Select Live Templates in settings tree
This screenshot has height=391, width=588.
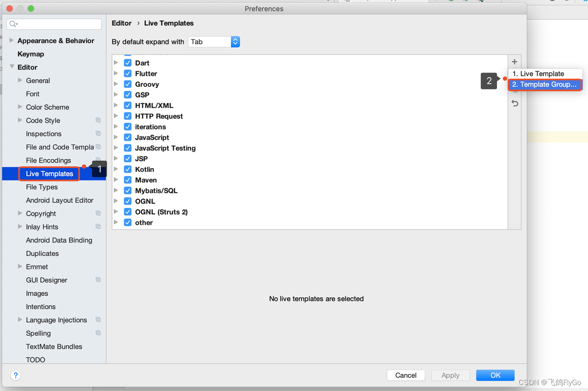click(x=50, y=174)
